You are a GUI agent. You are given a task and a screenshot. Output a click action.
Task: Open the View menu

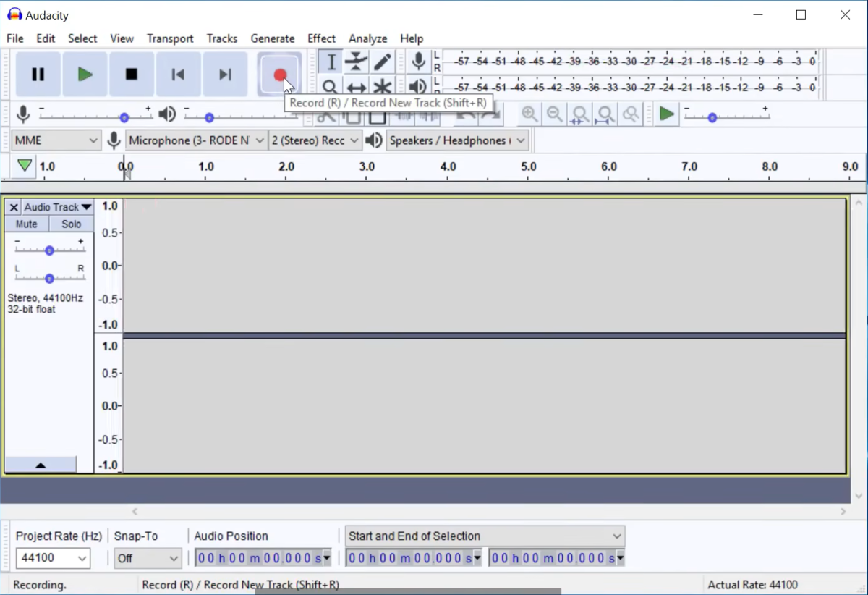pyautogui.click(x=122, y=38)
